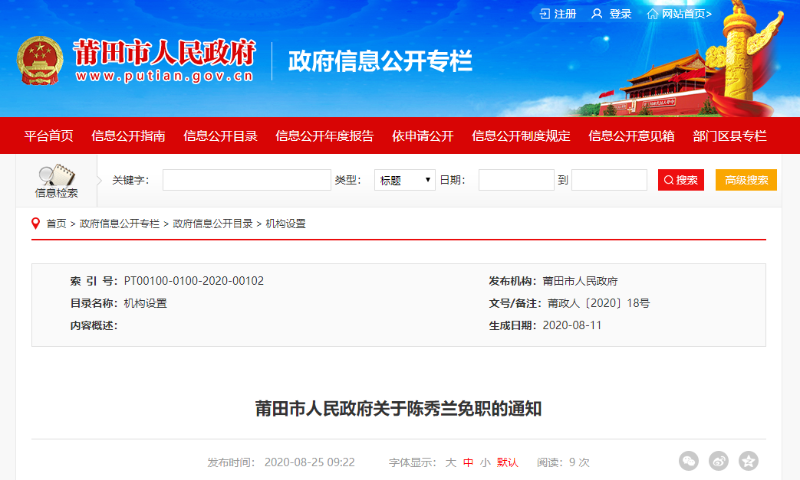The width and height of the screenshot is (800, 480).
Task: Open 信息公开指南 menu item
Action: point(128,136)
